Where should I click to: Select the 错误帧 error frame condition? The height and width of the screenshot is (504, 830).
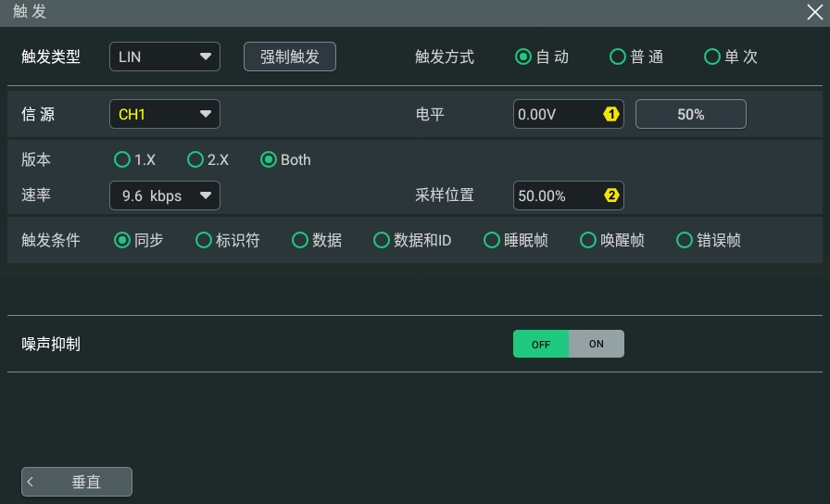(685, 240)
